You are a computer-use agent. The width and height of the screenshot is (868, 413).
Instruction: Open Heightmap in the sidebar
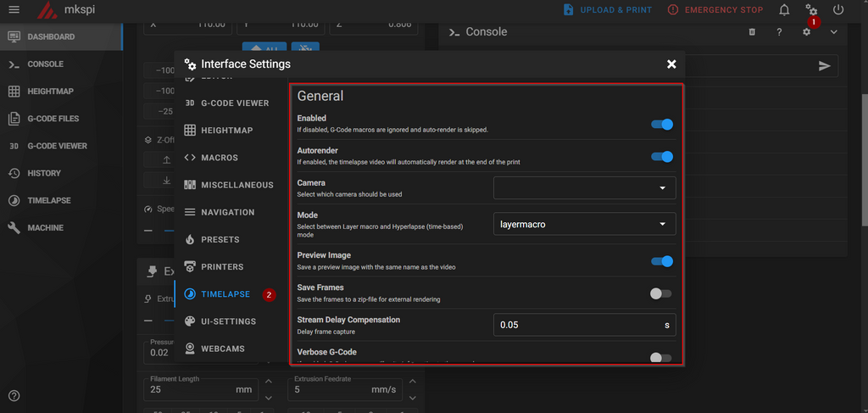point(61,92)
